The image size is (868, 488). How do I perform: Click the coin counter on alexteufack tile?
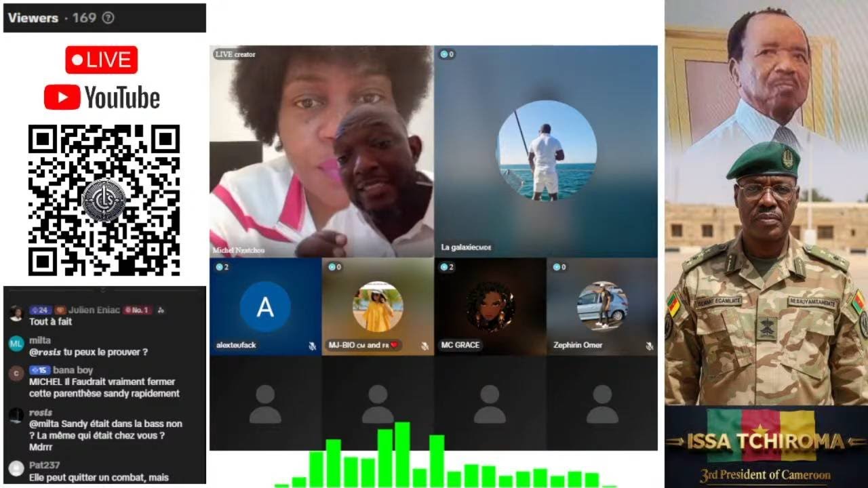click(x=222, y=267)
